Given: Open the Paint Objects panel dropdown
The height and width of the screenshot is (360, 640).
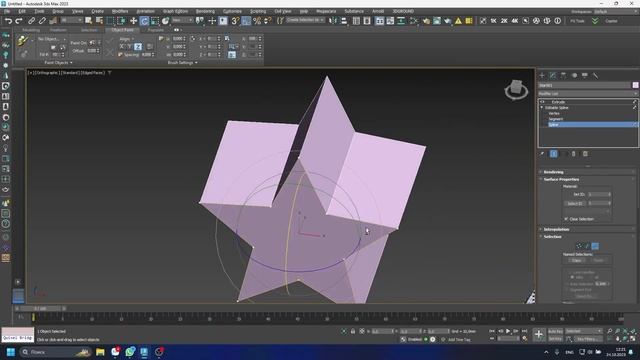Looking at the screenshot, I should pyautogui.click(x=58, y=62).
